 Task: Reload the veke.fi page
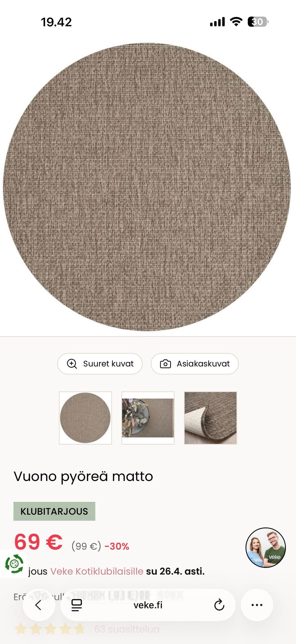[x=219, y=605]
